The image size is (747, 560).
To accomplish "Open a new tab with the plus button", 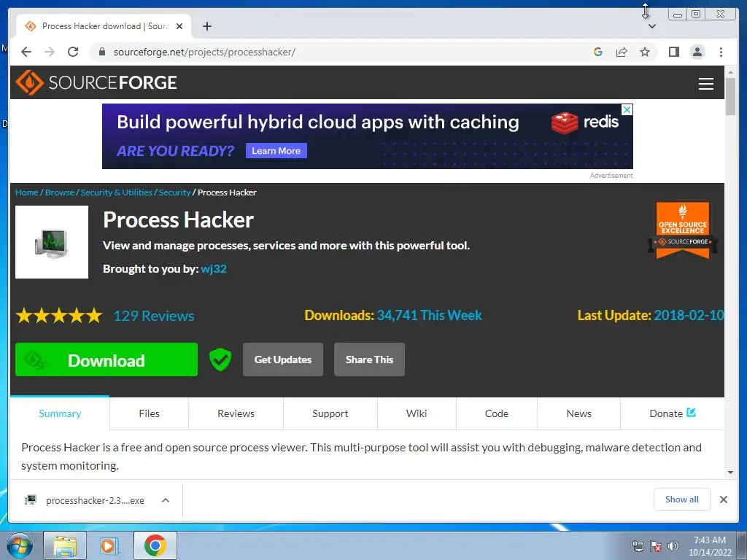I will coord(206,26).
